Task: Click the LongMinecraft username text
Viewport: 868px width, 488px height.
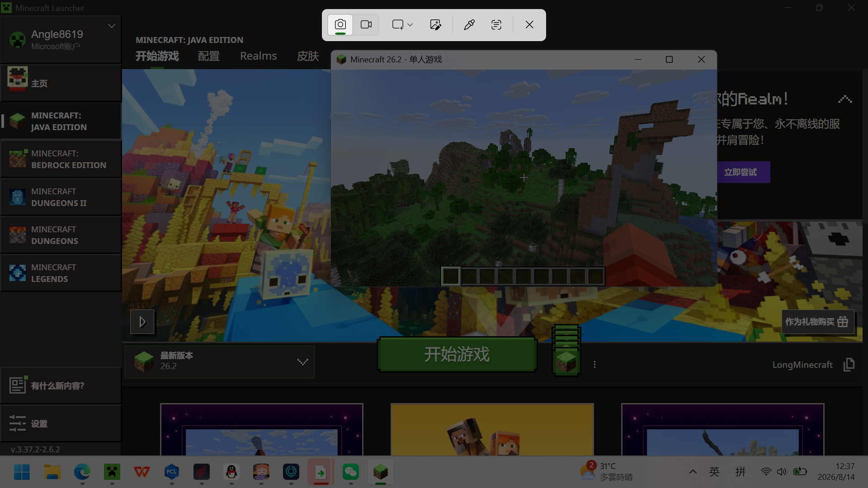Action: coord(802,365)
